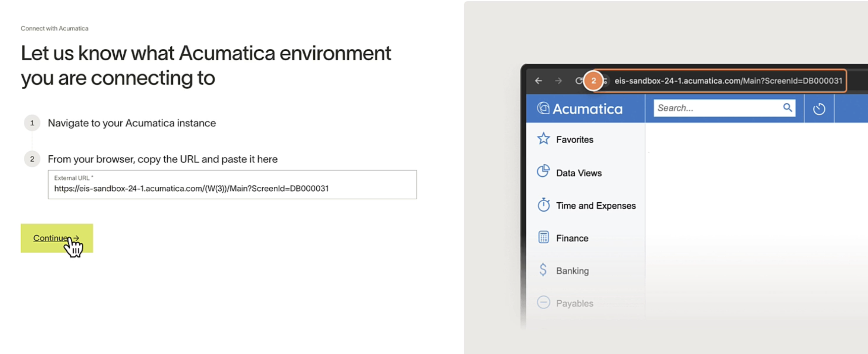Click the Payables minus icon
Screen dimensions: 868x354
544,303
